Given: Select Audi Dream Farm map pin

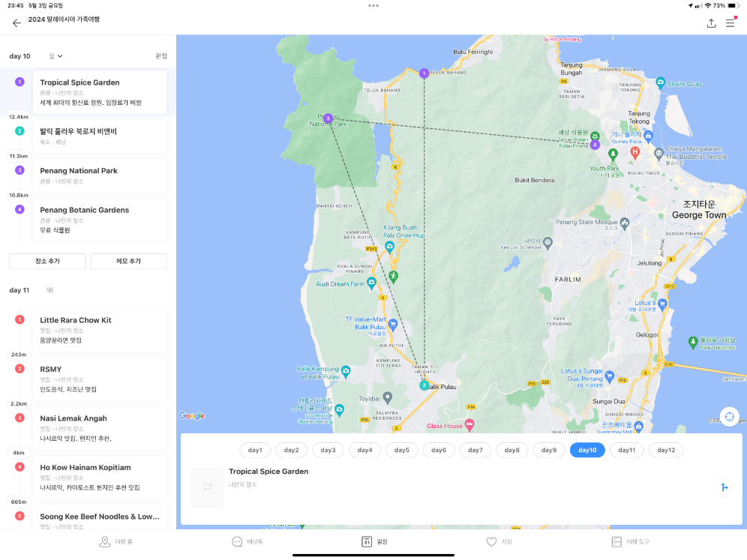Looking at the screenshot, I should pos(371,283).
